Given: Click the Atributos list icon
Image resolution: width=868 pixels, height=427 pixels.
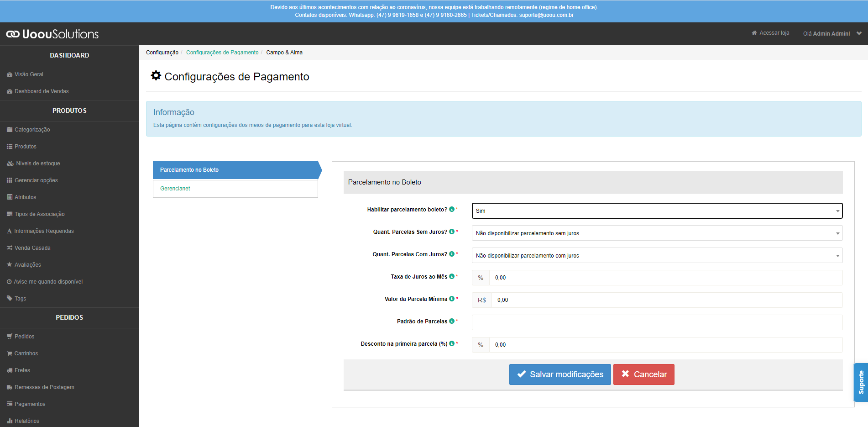Looking at the screenshot, I should [x=10, y=197].
